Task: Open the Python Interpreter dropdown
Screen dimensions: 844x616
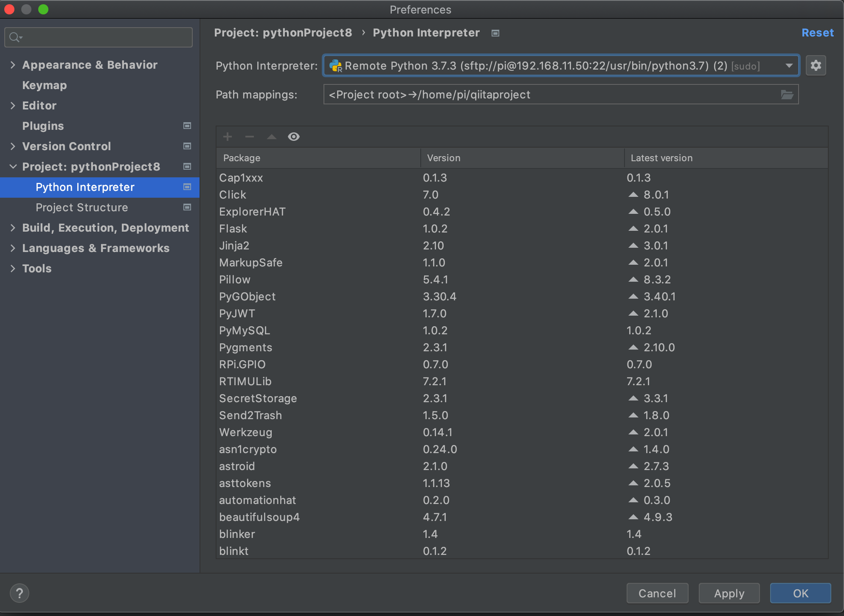Action: tap(789, 66)
